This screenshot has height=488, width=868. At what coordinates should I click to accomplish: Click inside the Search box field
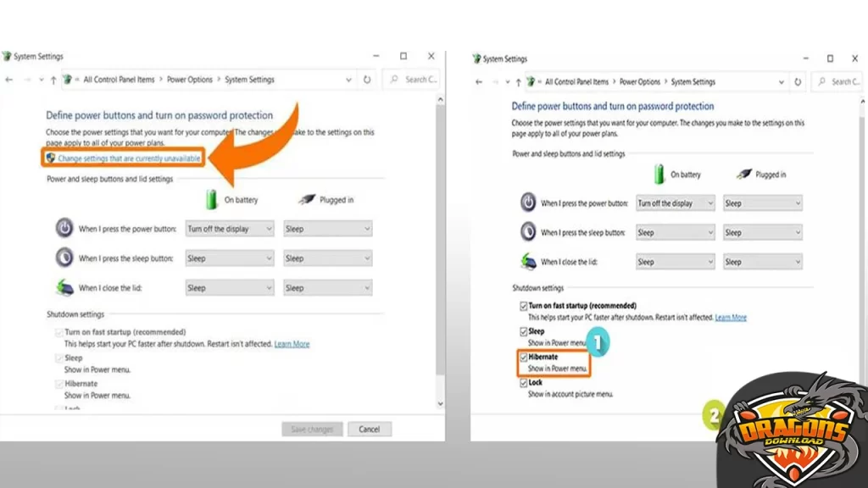click(417, 79)
